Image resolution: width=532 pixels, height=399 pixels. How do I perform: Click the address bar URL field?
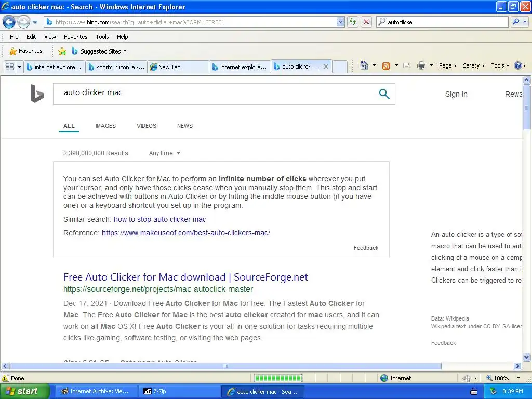[x=191, y=22]
